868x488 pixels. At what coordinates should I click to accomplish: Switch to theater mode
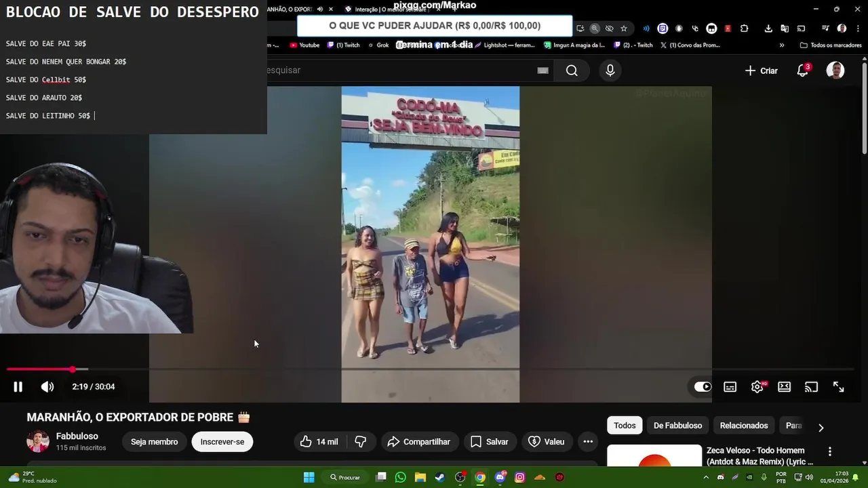click(x=785, y=387)
